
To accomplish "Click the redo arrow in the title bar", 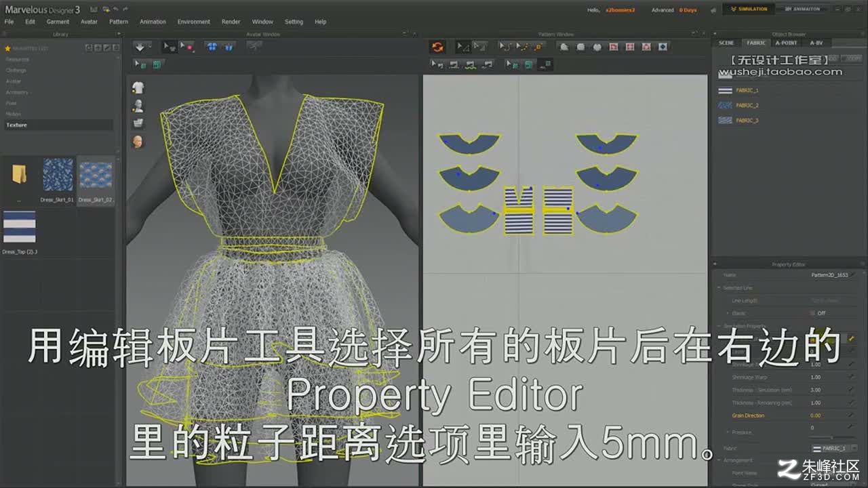I will [127, 9].
